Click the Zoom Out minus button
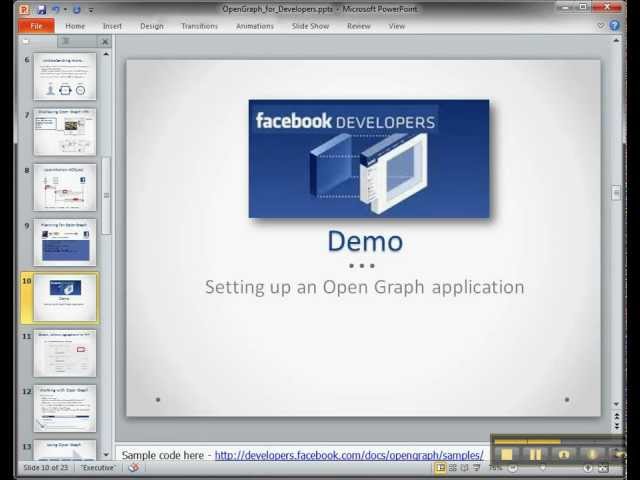Screen dimensions: 640x480 pos(513,468)
